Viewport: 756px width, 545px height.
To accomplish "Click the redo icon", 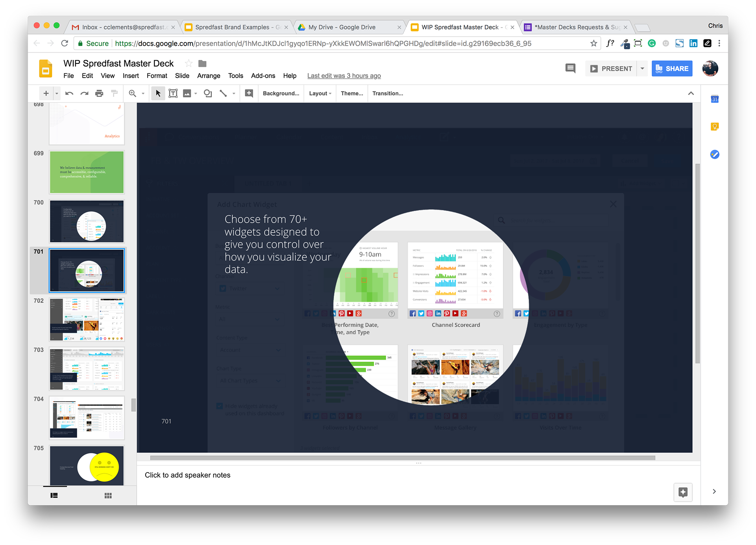I will [84, 93].
